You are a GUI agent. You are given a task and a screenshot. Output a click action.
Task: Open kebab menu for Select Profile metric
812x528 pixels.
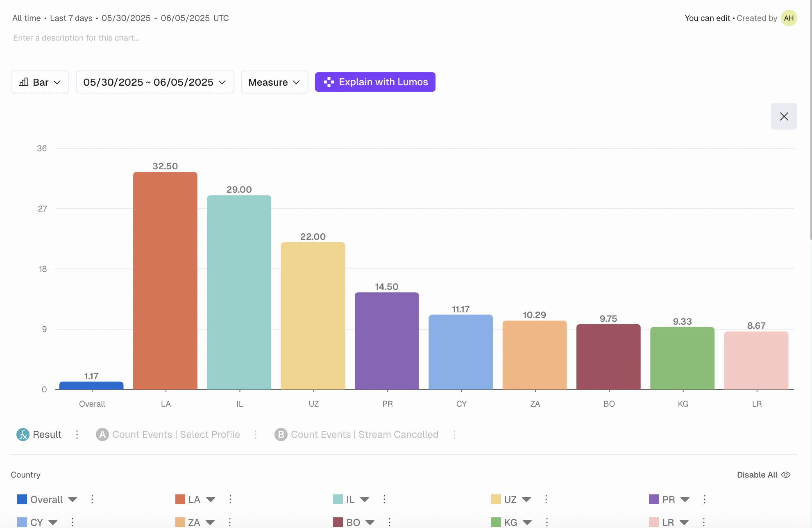256,435
